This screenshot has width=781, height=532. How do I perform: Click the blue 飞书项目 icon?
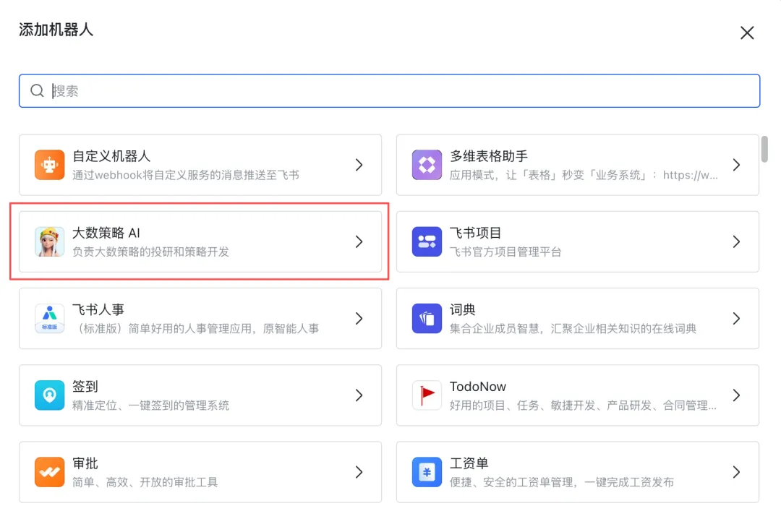pyautogui.click(x=427, y=241)
